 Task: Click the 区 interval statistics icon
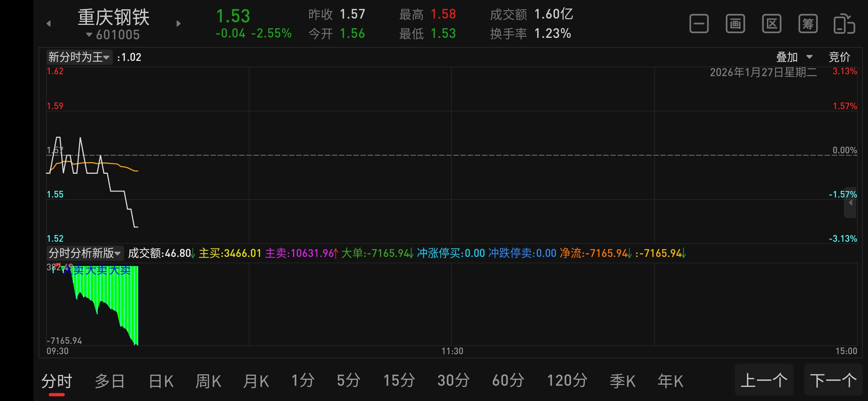tap(772, 24)
